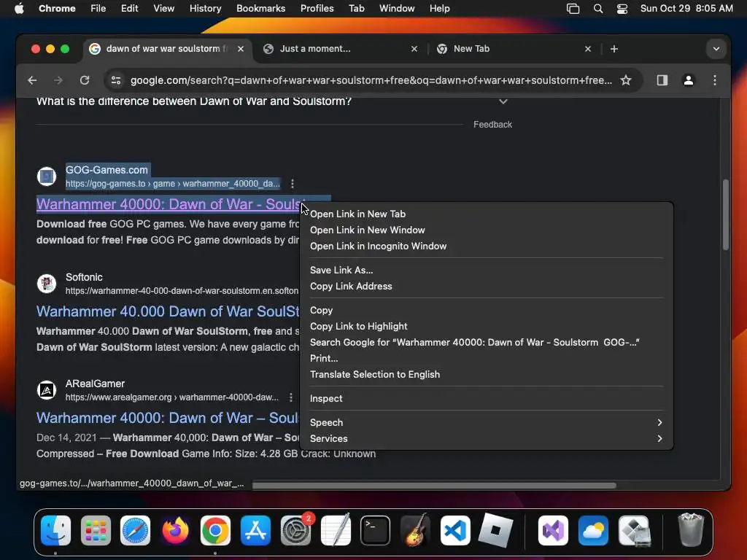
Task: Click the vertical page scrollbar thumb
Action: click(726, 215)
